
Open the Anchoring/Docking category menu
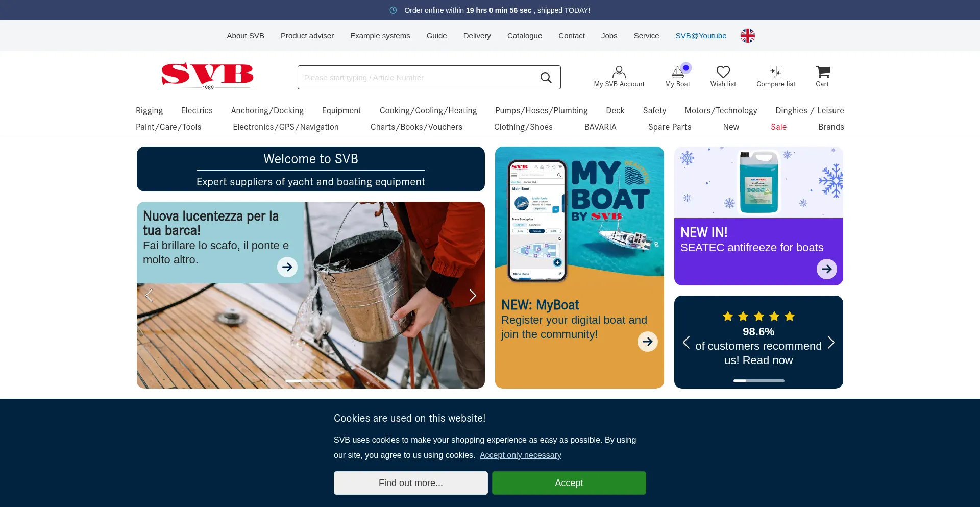267,110
